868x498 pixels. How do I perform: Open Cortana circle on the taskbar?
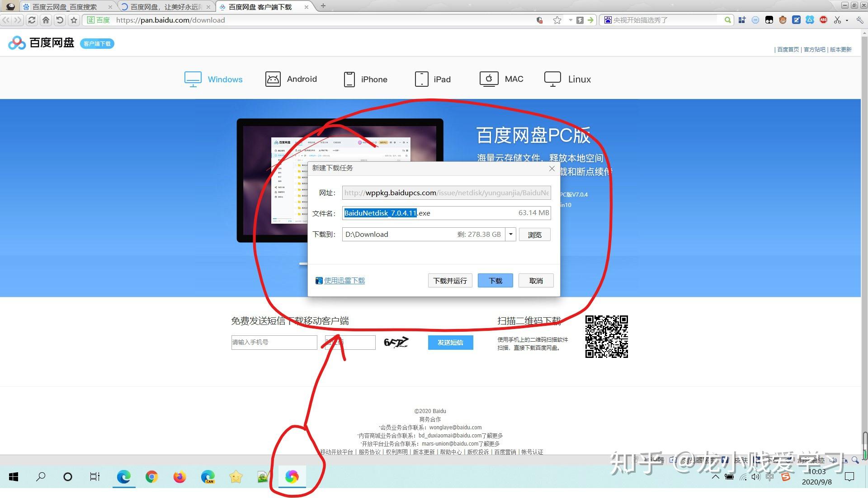click(68, 477)
